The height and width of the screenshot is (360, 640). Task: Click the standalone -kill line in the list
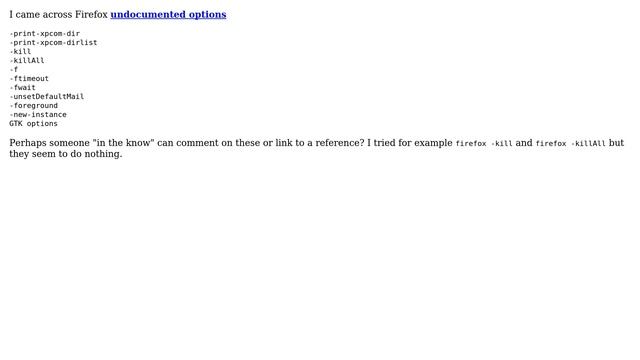pyautogui.click(x=20, y=51)
